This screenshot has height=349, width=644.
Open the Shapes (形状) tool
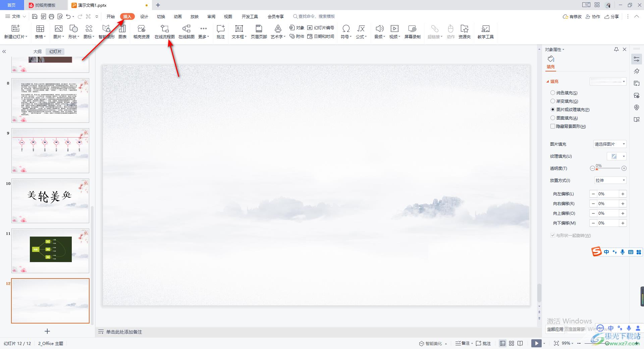(73, 32)
